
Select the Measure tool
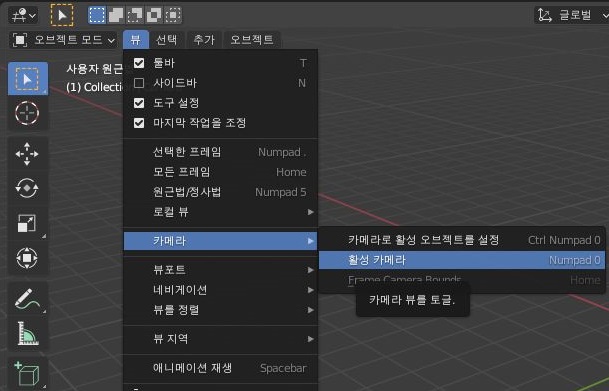coord(28,333)
